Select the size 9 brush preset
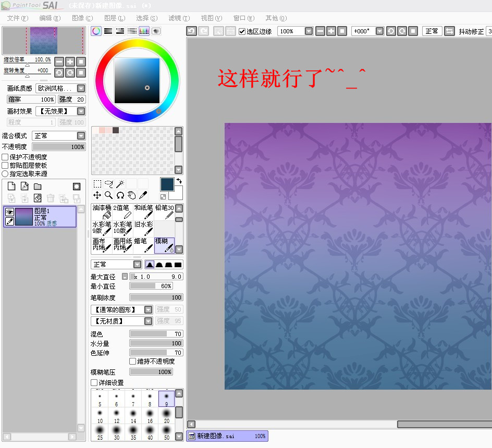This screenshot has width=492, height=448. pyautogui.click(x=167, y=399)
